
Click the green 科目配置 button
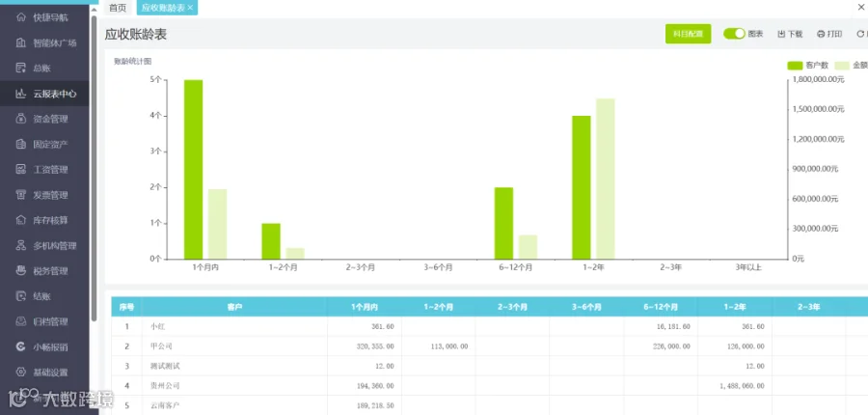[x=688, y=34]
